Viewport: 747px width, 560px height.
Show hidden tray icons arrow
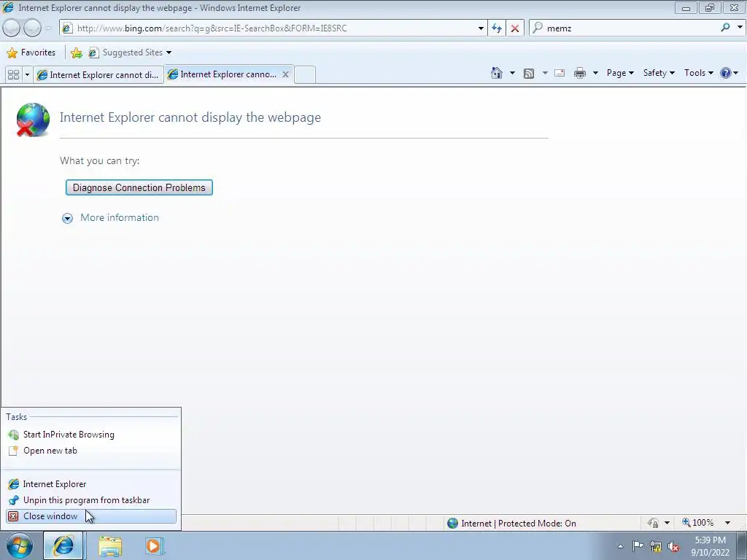click(620, 546)
